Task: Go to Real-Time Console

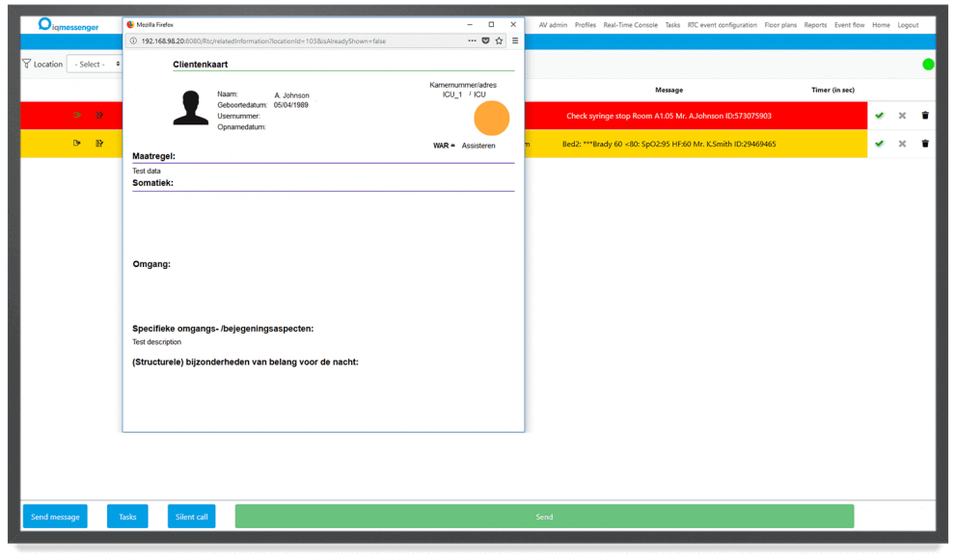Action: tap(631, 25)
